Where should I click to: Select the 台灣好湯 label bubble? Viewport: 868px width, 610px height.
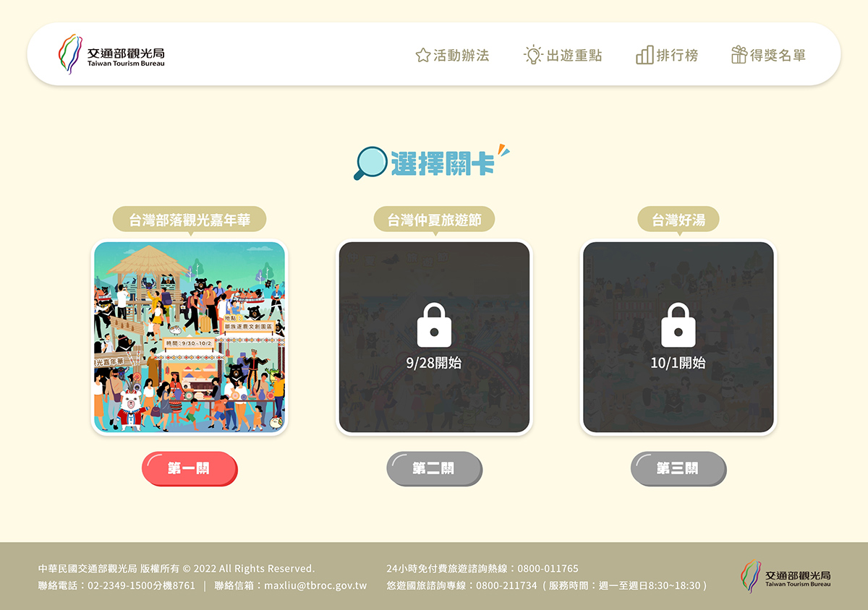[x=678, y=220]
